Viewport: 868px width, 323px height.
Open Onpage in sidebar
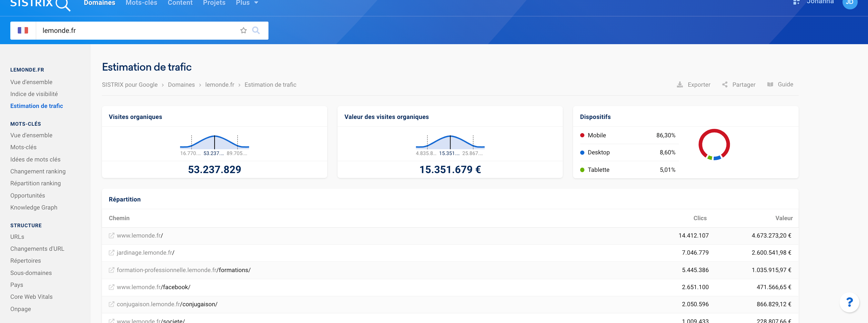click(21, 309)
